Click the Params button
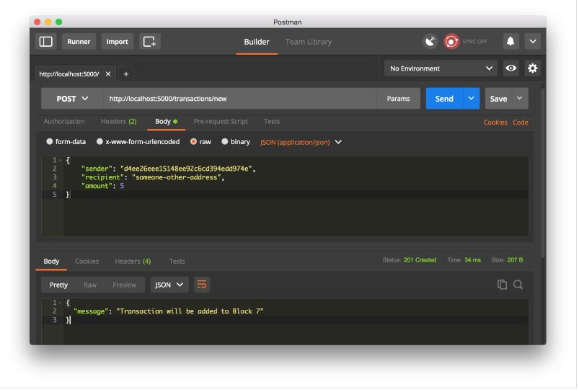 [x=399, y=99]
